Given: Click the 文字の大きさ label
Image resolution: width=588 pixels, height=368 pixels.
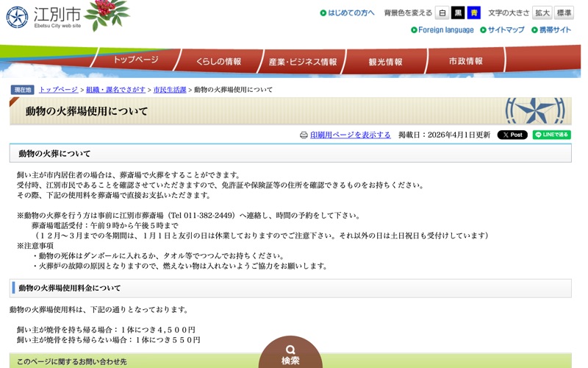Looking at the screenshot, I should [x=509, y=13].
